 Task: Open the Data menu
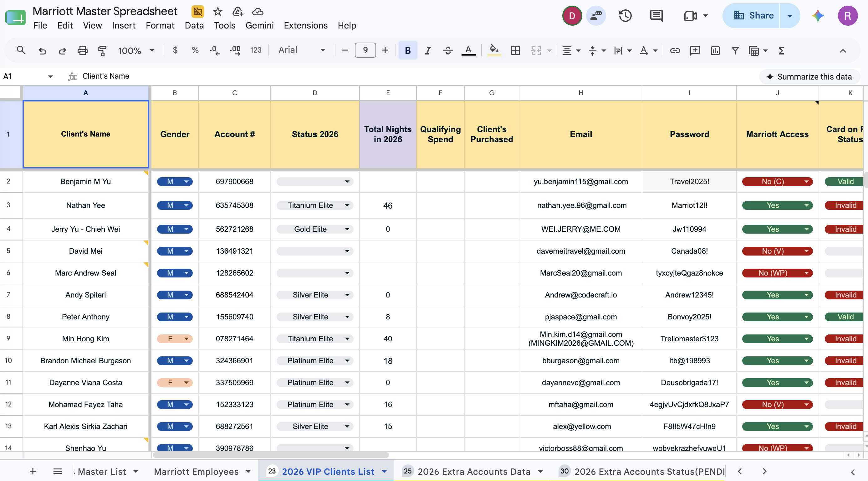(x=194, y=25)
